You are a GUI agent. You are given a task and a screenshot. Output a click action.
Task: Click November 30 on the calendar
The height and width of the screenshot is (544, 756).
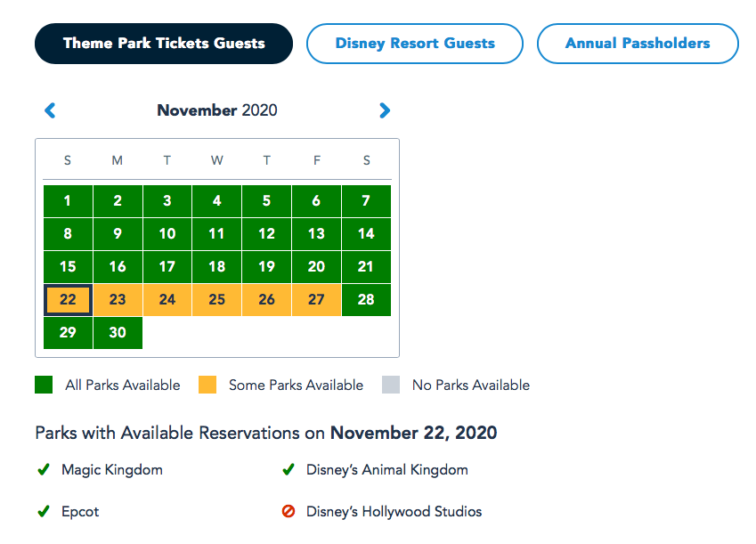(x=118, y=333)
